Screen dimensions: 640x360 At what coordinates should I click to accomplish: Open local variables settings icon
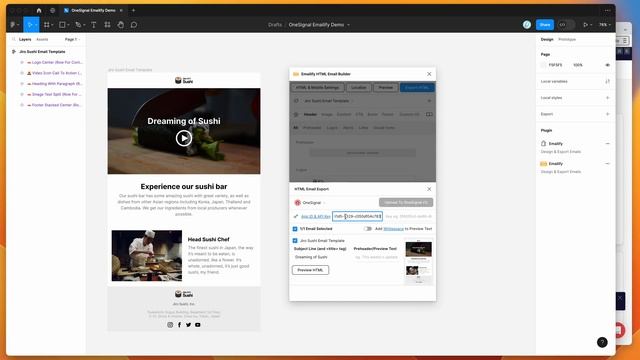[x=607, y=82]
